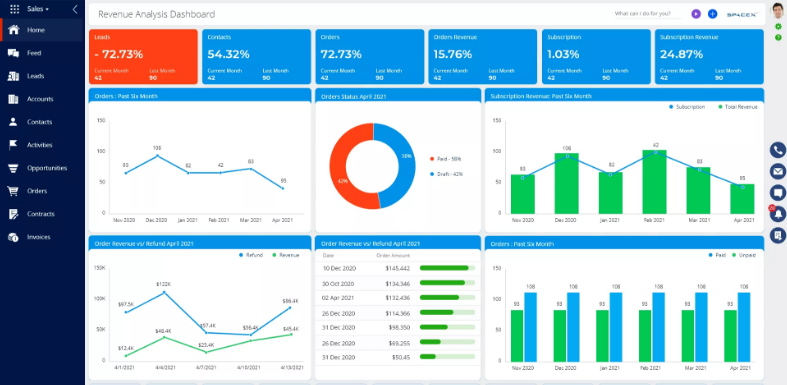This screenshot has height=385, width=787.
Task: Focus the 'What can I do for you?' field
Action: point(648,14)
